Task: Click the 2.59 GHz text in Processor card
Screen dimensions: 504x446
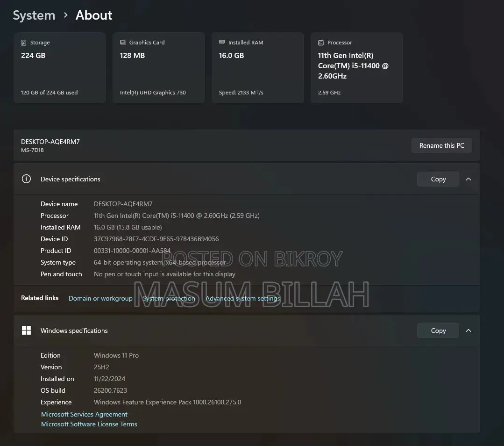Action: tap(329, 93)
